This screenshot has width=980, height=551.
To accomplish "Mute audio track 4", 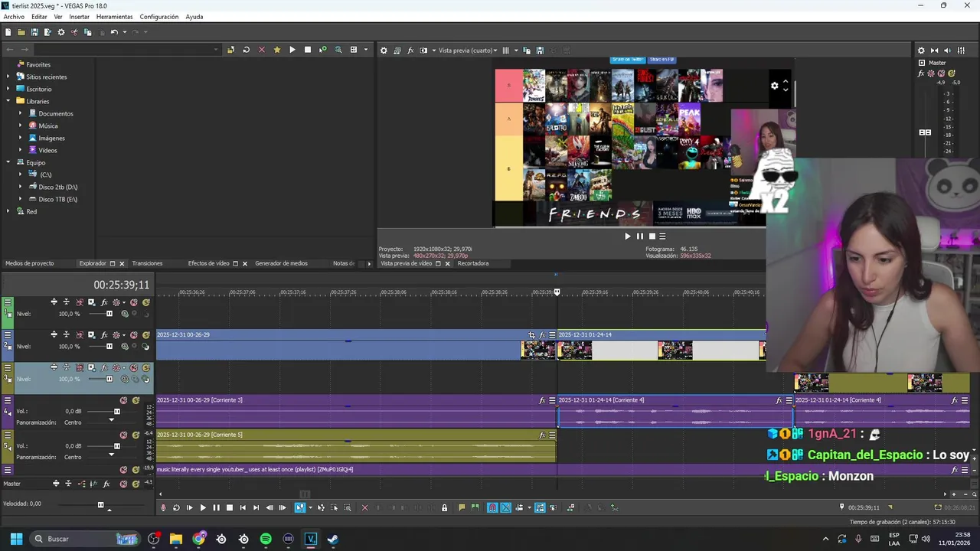I will coord(123,400).
